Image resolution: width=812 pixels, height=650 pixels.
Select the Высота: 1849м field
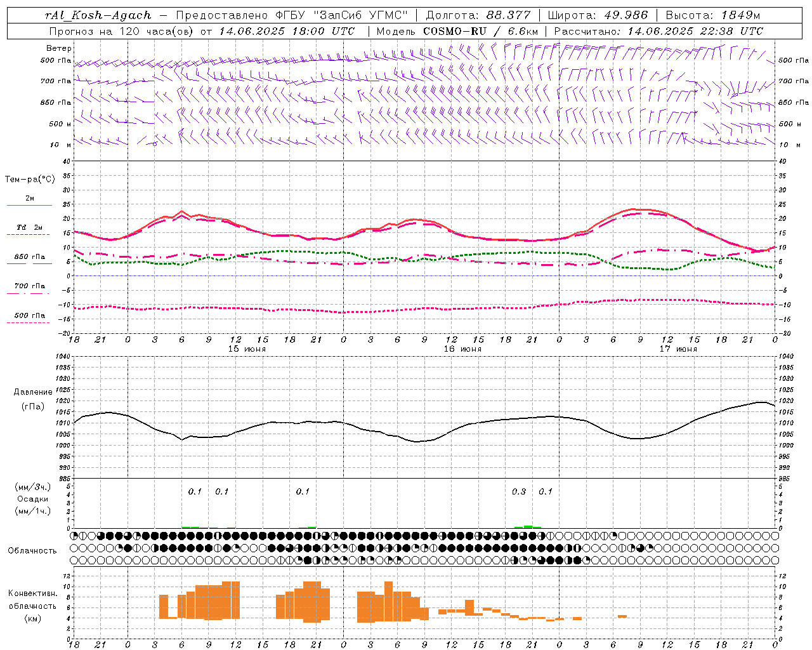[x=712, y=15]
